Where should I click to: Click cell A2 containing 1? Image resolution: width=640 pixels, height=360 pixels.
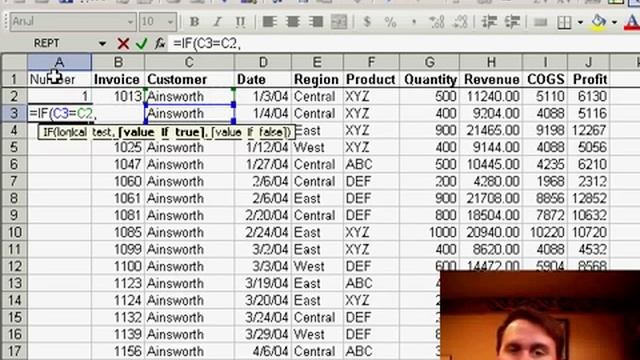59,96
